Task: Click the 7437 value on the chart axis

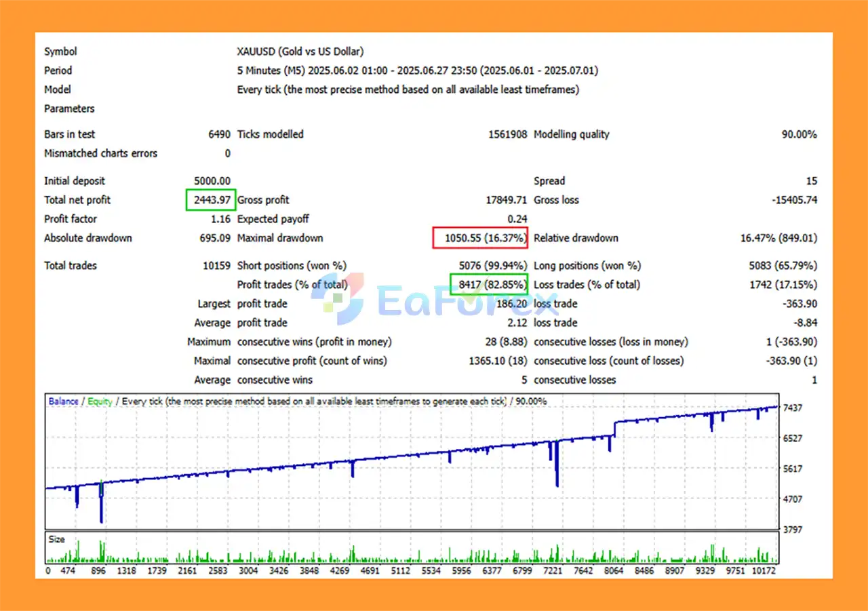Action: (792, 408)
